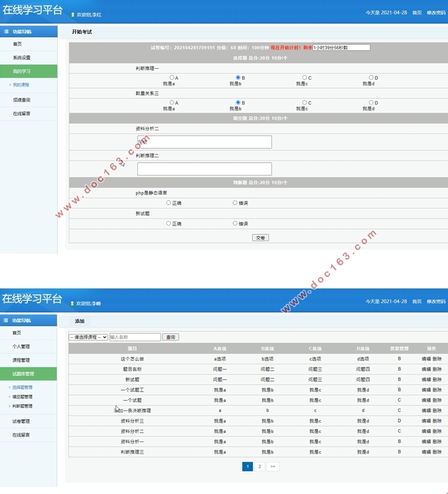Click 删除 for the 一个试题 row
This screenshot has height=494, width=448.
pyautogui.click(x=437, y=400)
